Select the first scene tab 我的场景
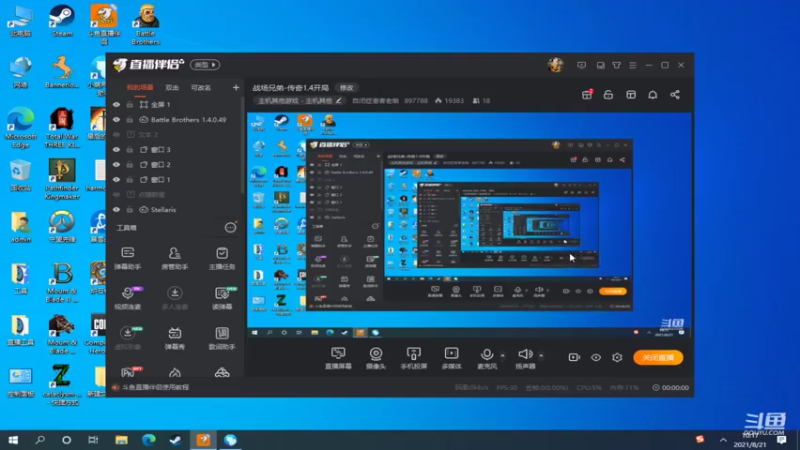This screenshot has height=450, width=800. [140, 87]
